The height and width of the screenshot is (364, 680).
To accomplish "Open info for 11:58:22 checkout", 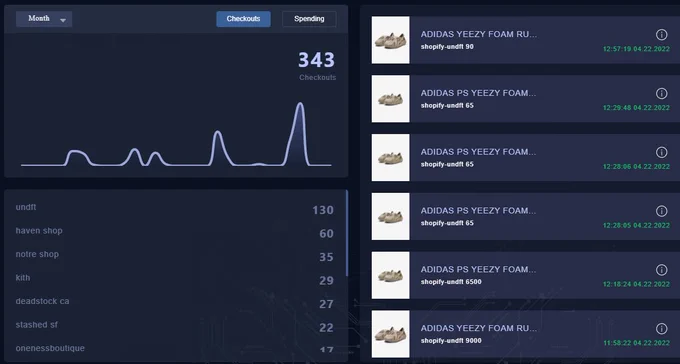I will click(x=661, y=328).
